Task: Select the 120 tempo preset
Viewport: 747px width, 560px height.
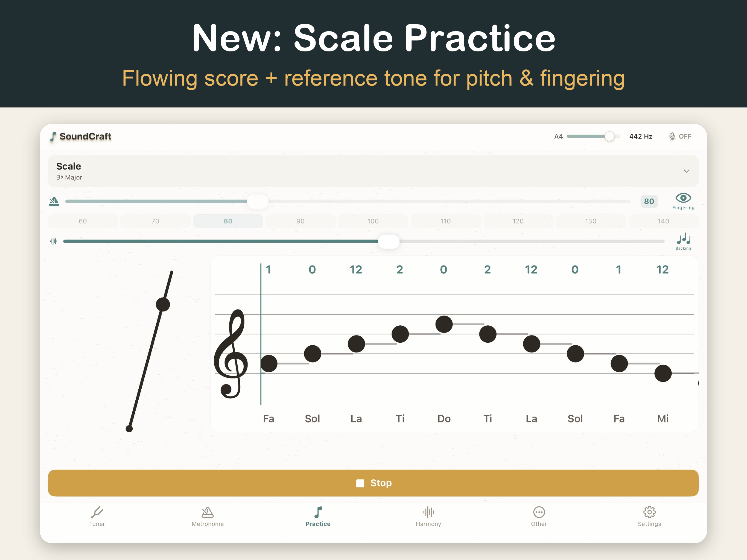Action: pos(518,221)
